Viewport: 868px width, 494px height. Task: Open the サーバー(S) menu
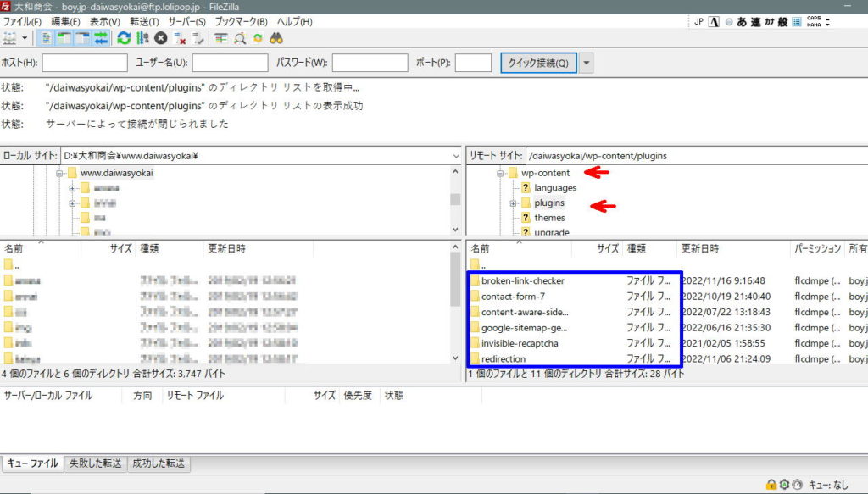(186, 21)
